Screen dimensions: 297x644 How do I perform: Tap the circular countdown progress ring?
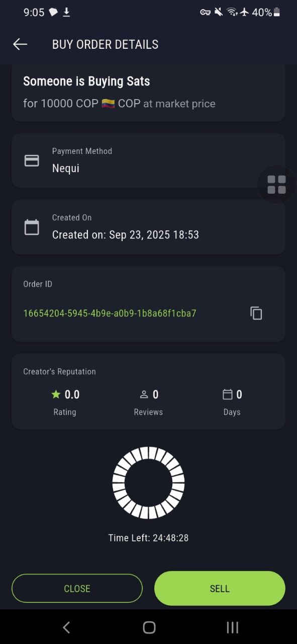coord(148,482)
